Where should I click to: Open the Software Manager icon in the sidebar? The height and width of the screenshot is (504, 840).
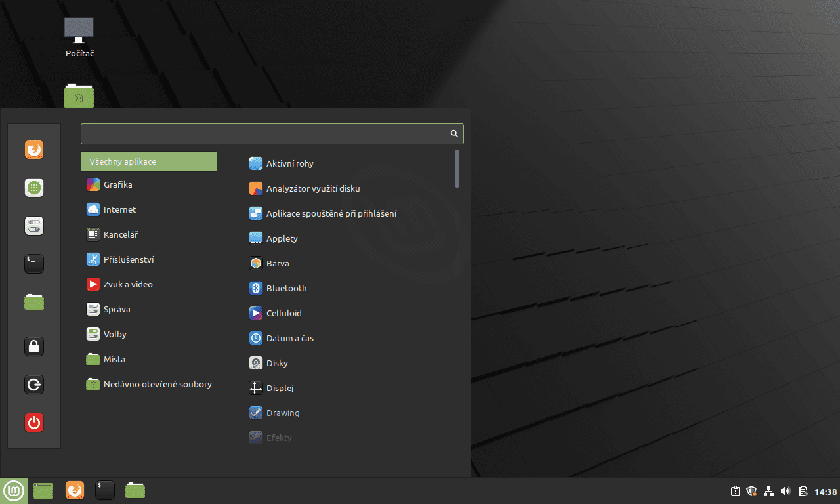point(33,187)
